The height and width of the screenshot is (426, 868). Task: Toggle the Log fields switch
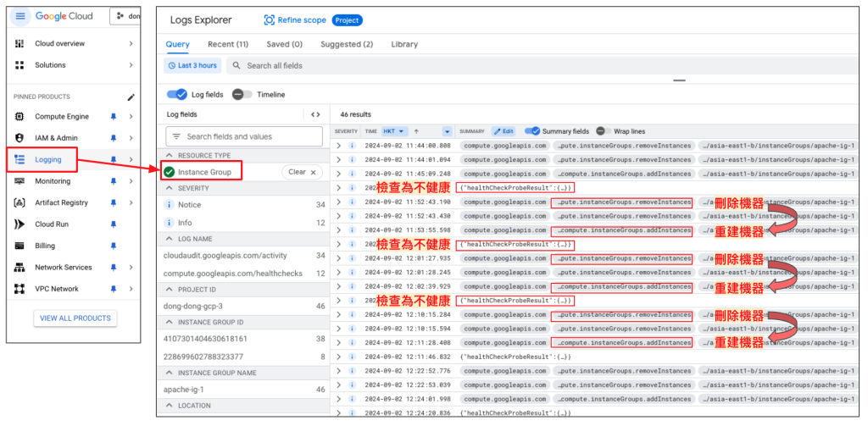click(176, 95)
